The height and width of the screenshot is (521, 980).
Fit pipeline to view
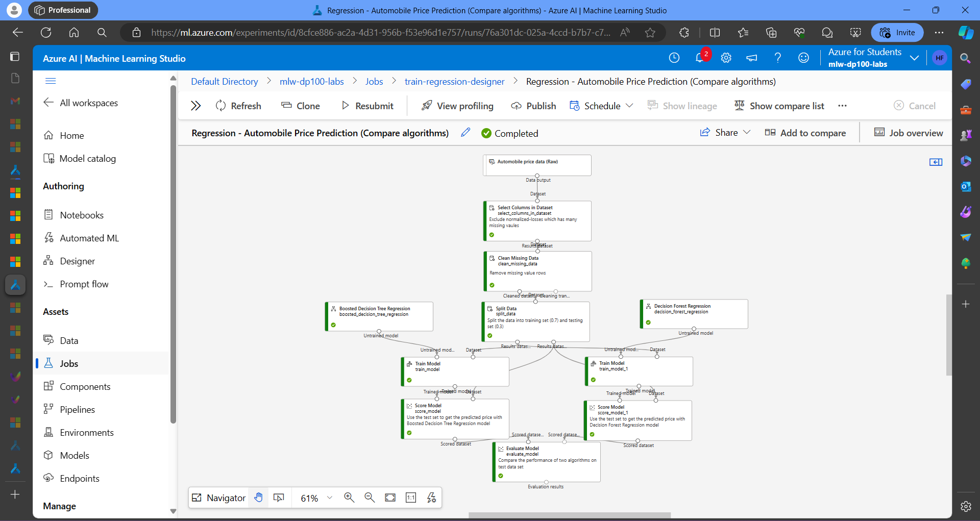click(x=390, y=498)
